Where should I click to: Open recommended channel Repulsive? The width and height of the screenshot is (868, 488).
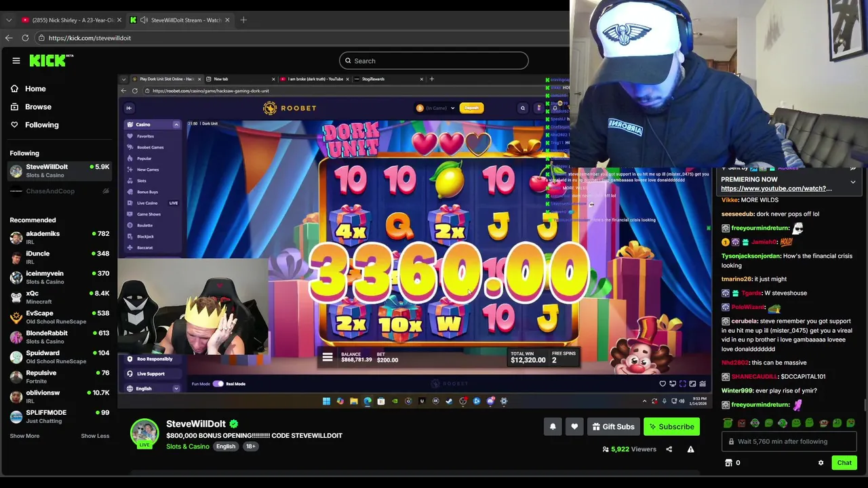point(58,377)
